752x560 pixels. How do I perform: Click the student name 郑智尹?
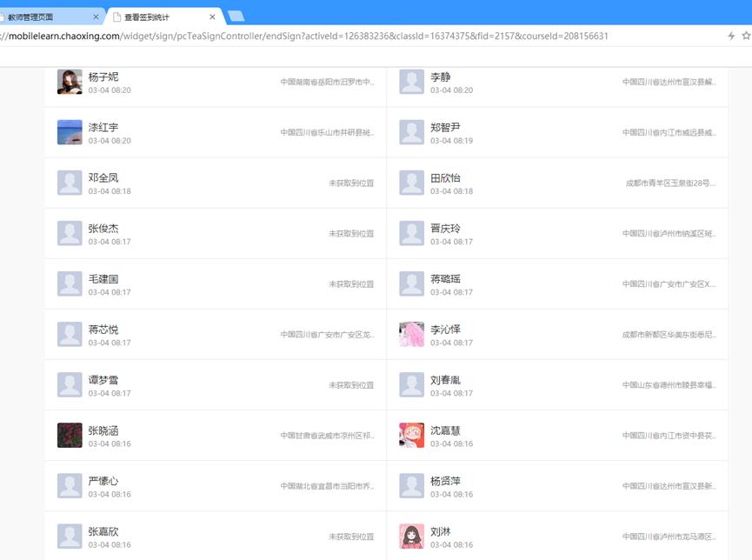(445, 127)
